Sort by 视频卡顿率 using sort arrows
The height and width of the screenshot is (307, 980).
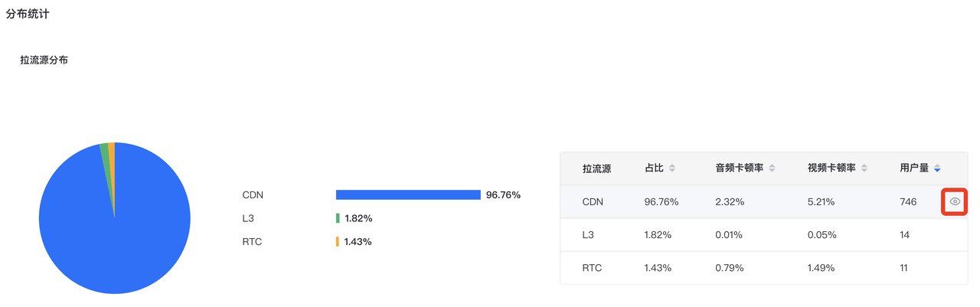(864, 168)
